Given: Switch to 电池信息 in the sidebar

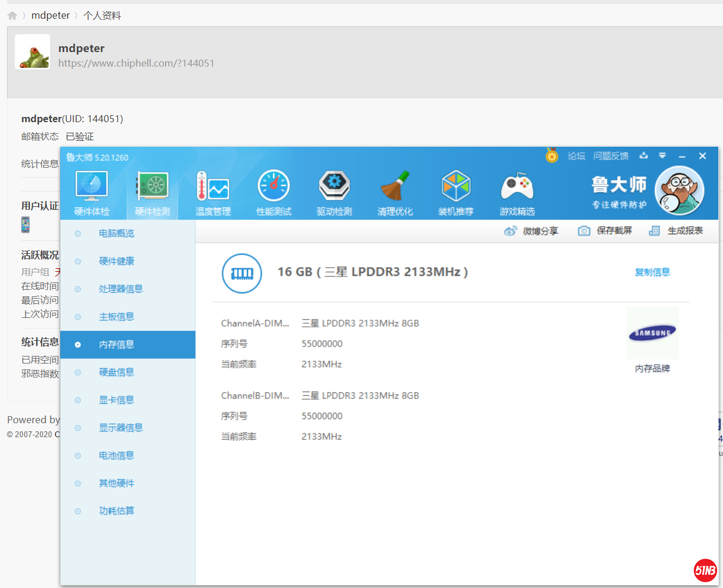Looking at the screenshot, I should tap(116, 455).
